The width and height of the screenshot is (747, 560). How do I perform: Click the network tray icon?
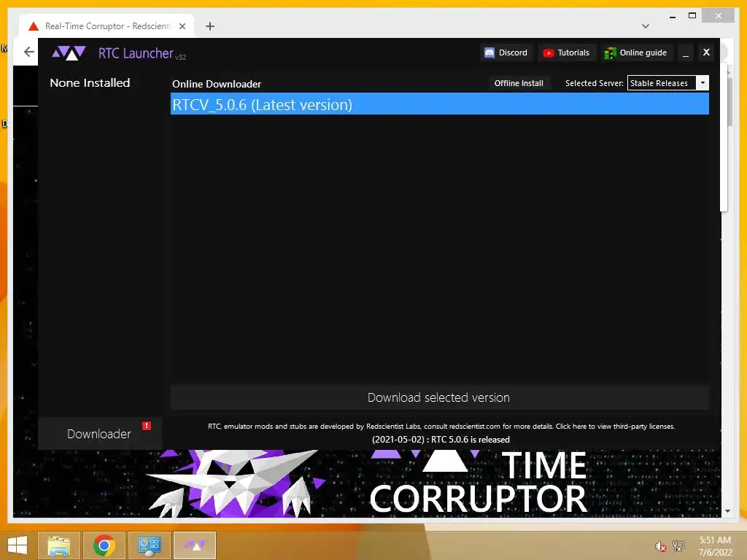coord(678,545)
